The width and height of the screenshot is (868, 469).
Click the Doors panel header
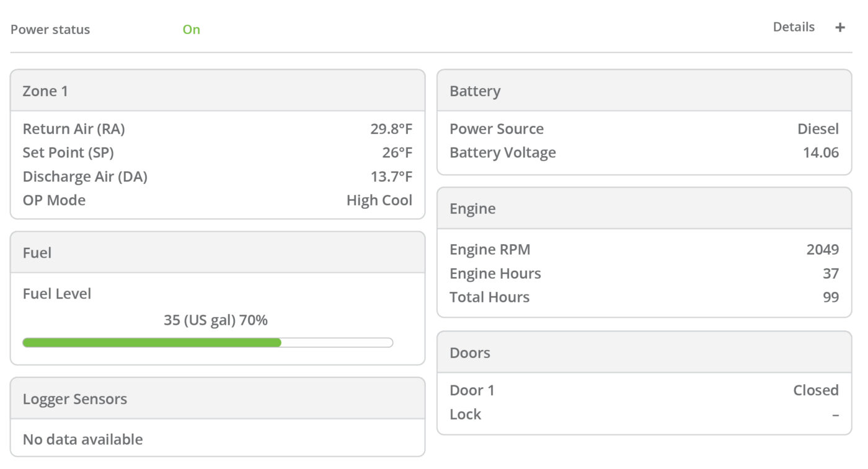pyautogui.click(x=644, y=353)
